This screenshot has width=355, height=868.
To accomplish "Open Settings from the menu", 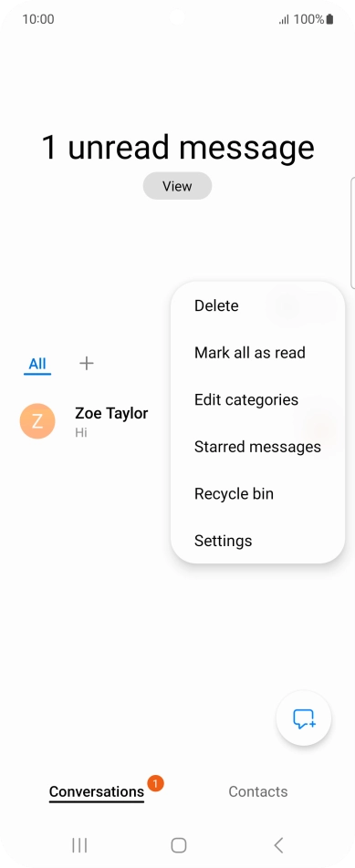I will pos(257,541).
